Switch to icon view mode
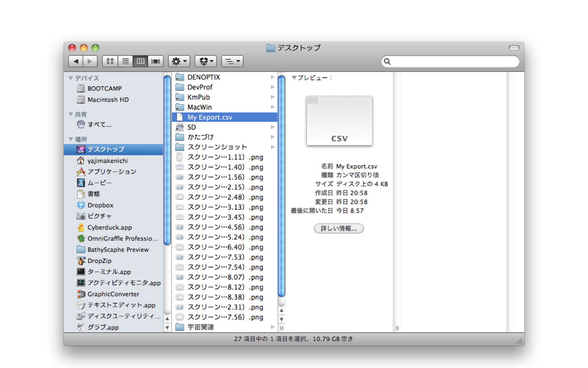 110,61
